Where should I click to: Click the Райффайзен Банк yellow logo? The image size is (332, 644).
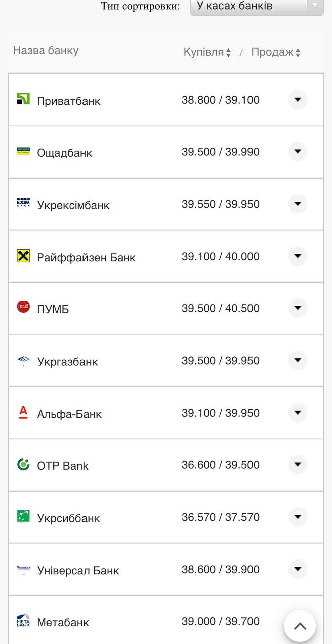coord(23,256)
